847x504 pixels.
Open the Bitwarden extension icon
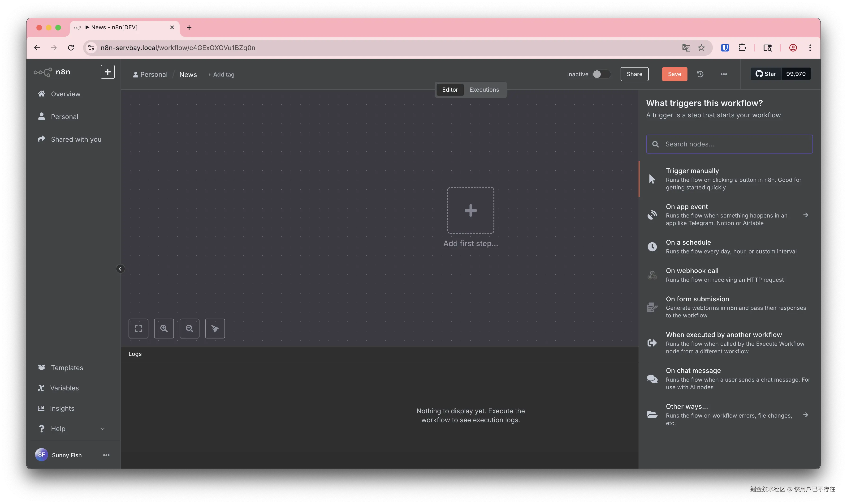725,48
